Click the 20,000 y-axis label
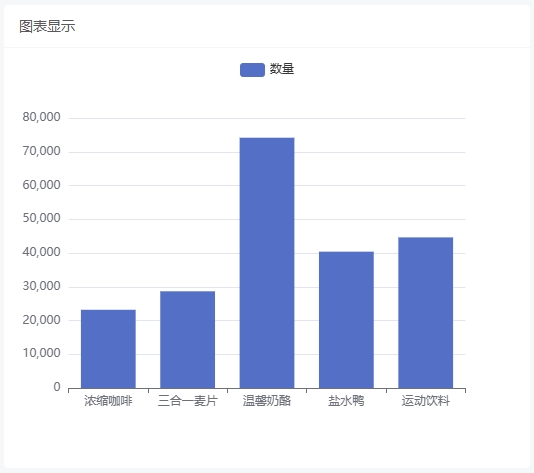The height and width of the screenshot is (473, 534). [42, 320]
